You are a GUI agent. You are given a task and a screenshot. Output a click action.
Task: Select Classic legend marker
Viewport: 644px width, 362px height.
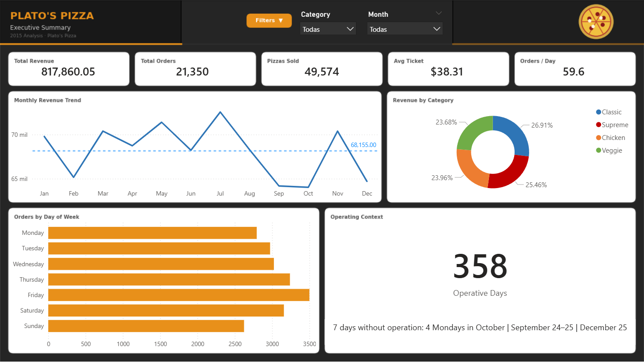(599, 112)
